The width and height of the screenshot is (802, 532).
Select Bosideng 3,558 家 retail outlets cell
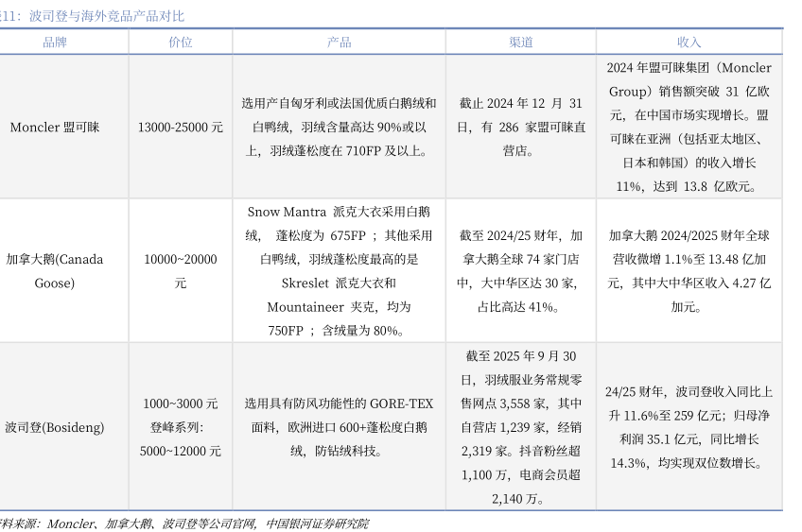pos(521,427)
